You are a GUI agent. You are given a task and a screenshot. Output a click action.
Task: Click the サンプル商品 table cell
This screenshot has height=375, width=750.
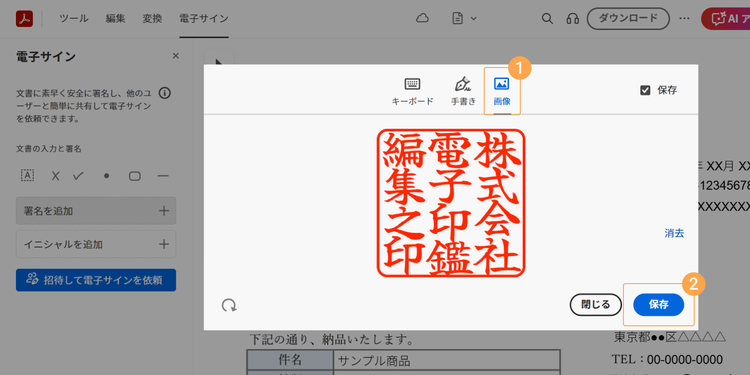[447, 360]
